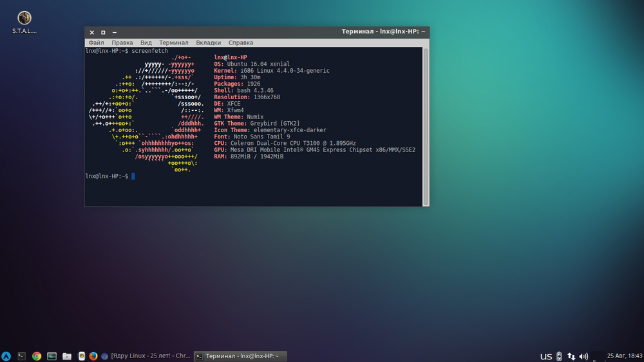This screenshot has width=644, height=362.
Task: Click the volume speaker icon
Action: coord(583,356)
